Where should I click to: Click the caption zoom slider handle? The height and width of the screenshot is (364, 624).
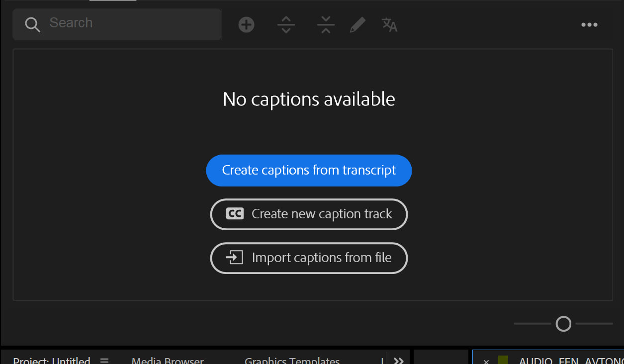[563, 324]
